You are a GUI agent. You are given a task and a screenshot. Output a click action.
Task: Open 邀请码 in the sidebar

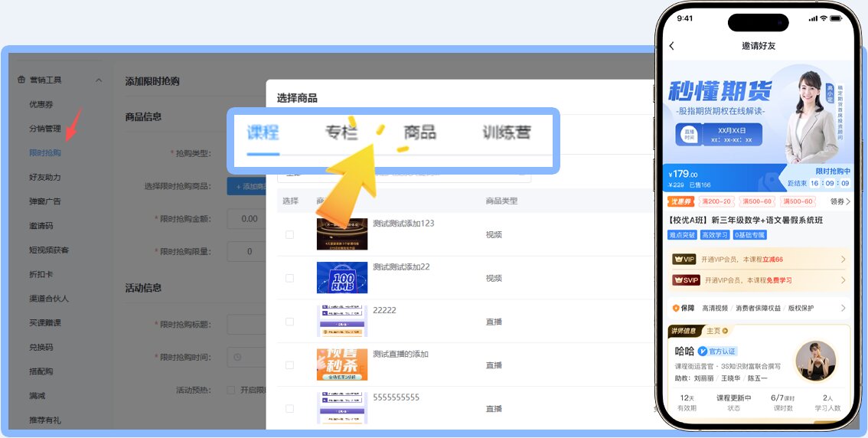(41, 225)
